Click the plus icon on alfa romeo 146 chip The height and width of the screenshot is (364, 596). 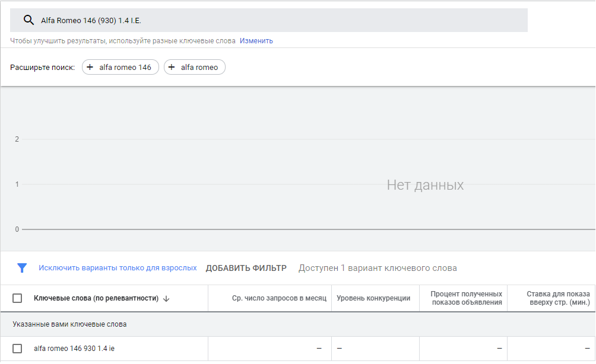90,67
